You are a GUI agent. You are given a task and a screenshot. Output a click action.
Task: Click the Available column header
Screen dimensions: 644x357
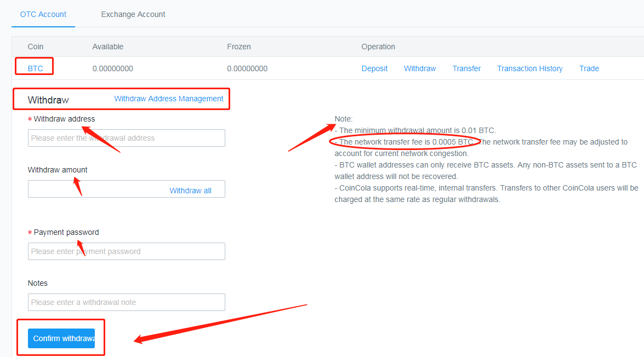[x=108, y=47]
